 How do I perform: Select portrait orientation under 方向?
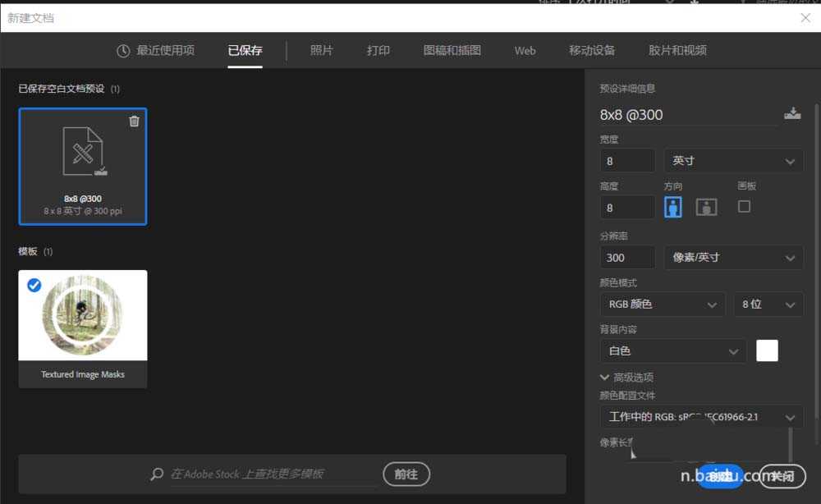coord(672,207)
